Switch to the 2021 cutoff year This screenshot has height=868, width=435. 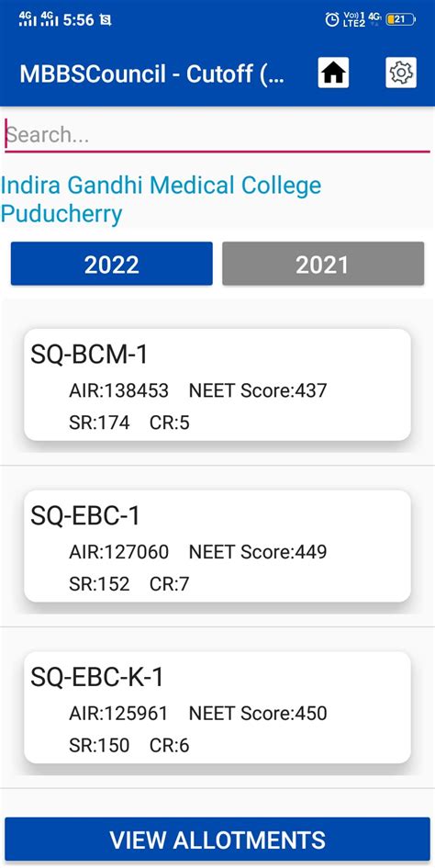(x=323, y=264)
